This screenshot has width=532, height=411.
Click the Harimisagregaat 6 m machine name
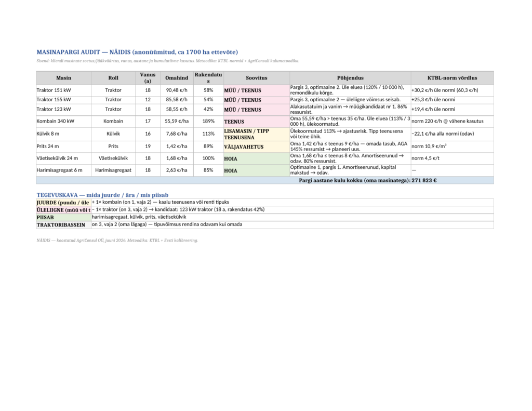coord(59,170)
